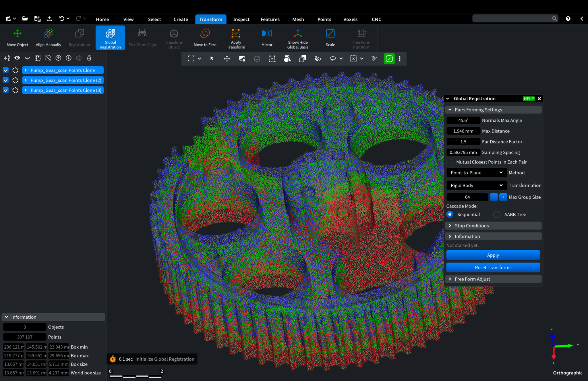588x381 pixels.
Task: Select the Global Registration tool
Action: pos(110,38)
